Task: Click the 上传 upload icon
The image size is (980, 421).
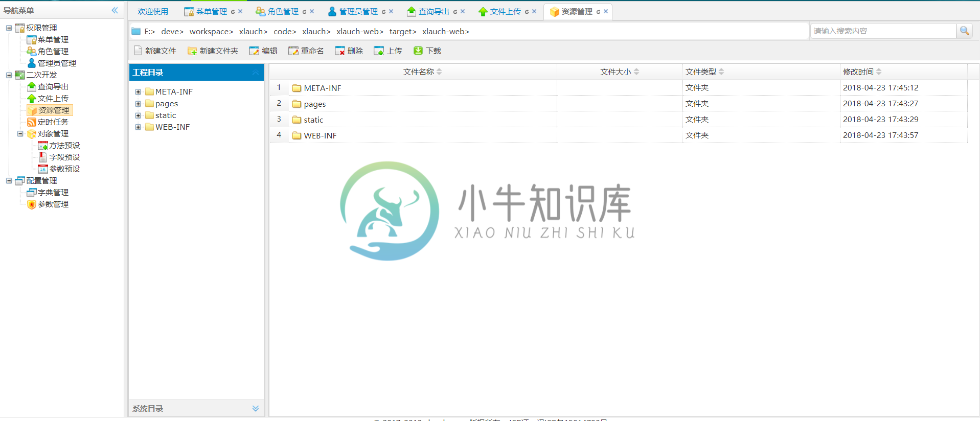Action: [x=379, y=51]
